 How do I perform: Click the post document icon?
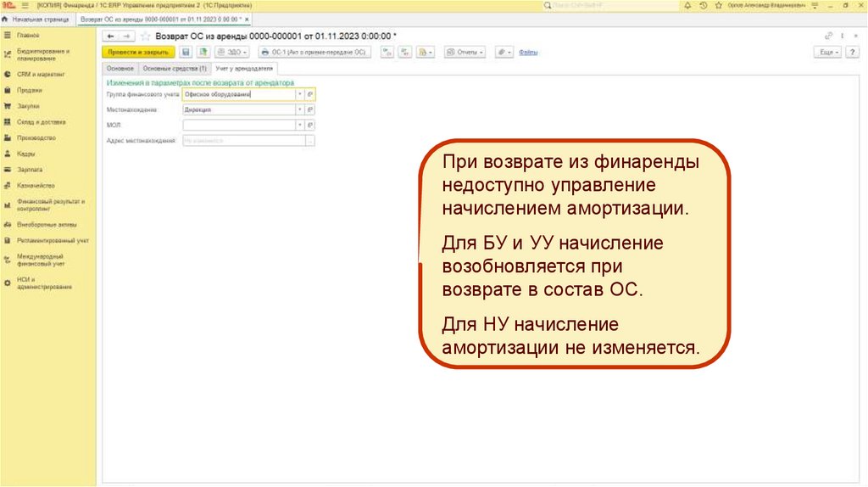tap(203, 53)
